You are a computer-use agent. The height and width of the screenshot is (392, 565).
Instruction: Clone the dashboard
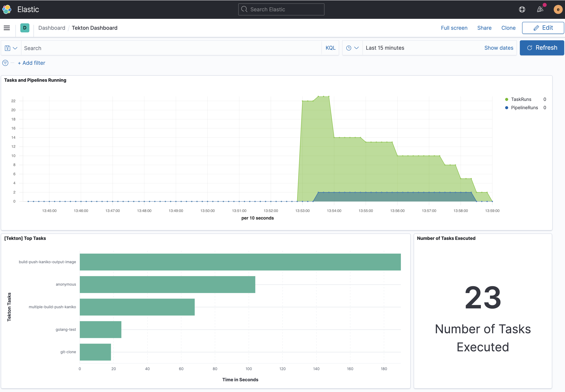coord(508,28)
